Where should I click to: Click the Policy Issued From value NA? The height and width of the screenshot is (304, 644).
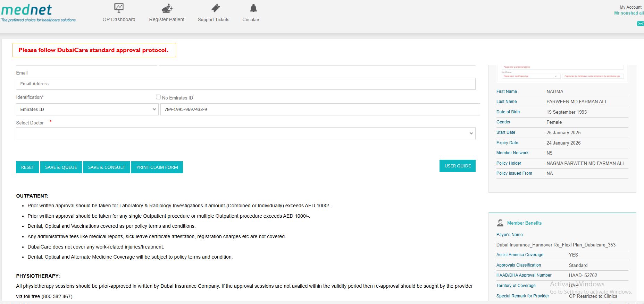point(550,173)
